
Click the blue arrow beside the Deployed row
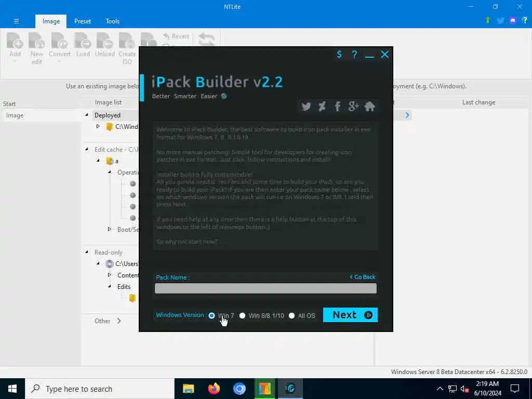[x=407, y=115]
